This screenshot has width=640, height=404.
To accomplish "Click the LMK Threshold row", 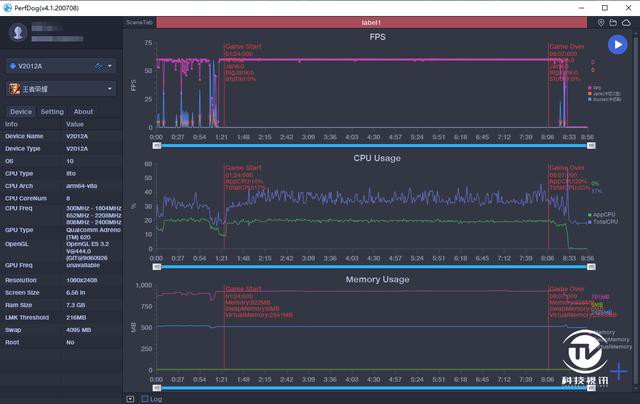I will point(61,317).
